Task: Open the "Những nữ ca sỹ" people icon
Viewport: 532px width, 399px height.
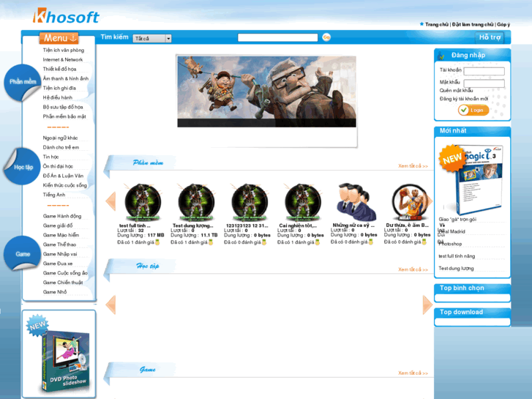Action: pos(356,202)
